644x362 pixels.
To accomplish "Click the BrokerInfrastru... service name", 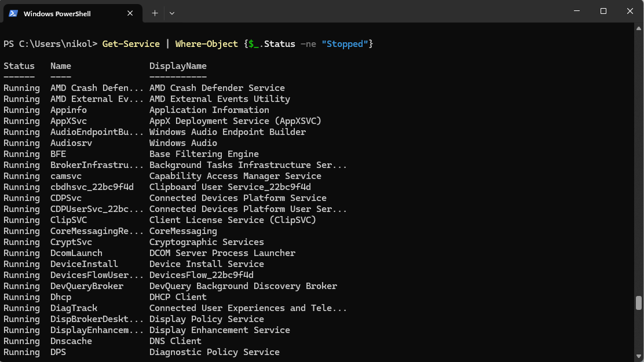I will tap(97, 165).
